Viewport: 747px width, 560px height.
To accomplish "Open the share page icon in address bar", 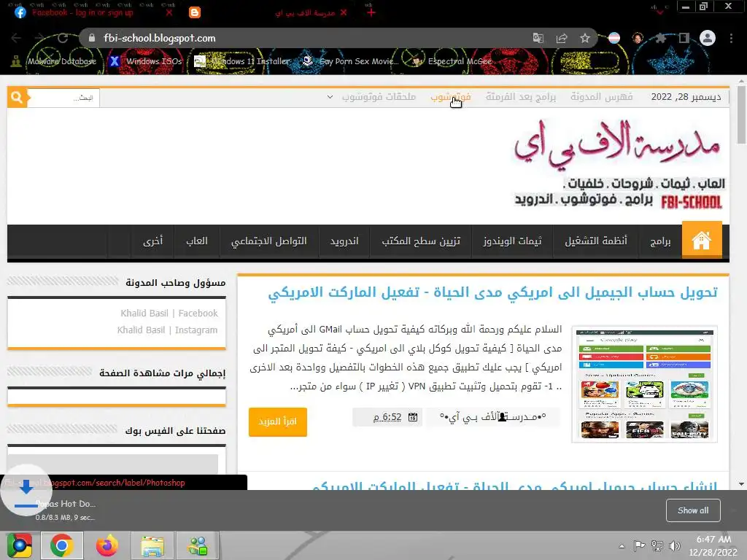I will point(562,38).
